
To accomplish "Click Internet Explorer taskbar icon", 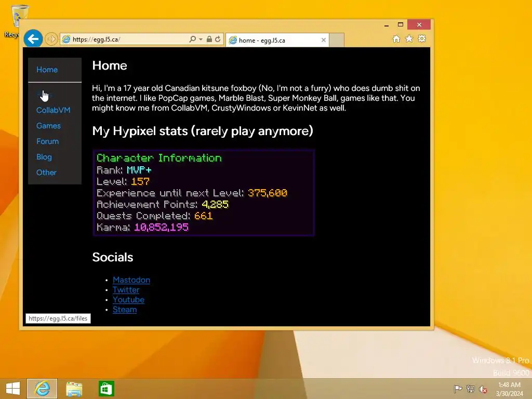I will tap(42, 389).
